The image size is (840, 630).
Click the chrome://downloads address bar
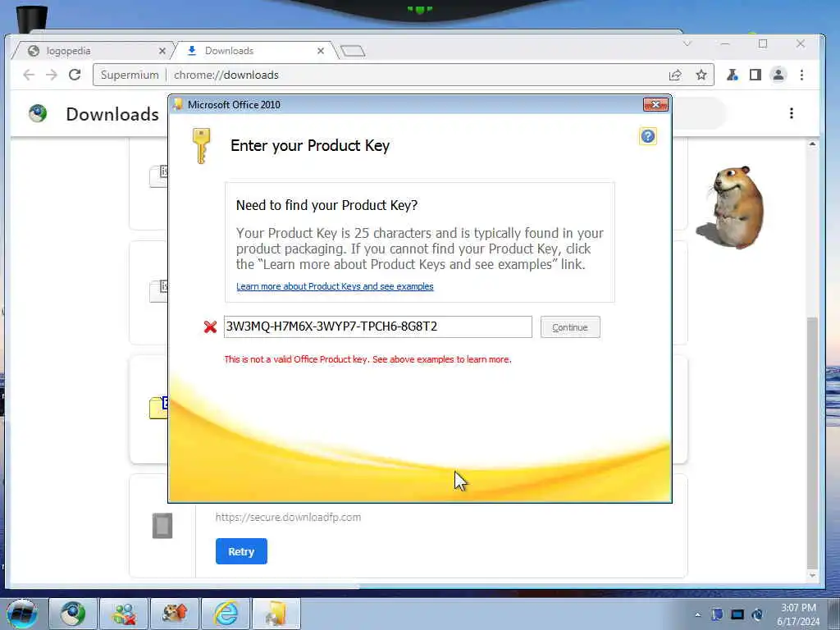403,75
